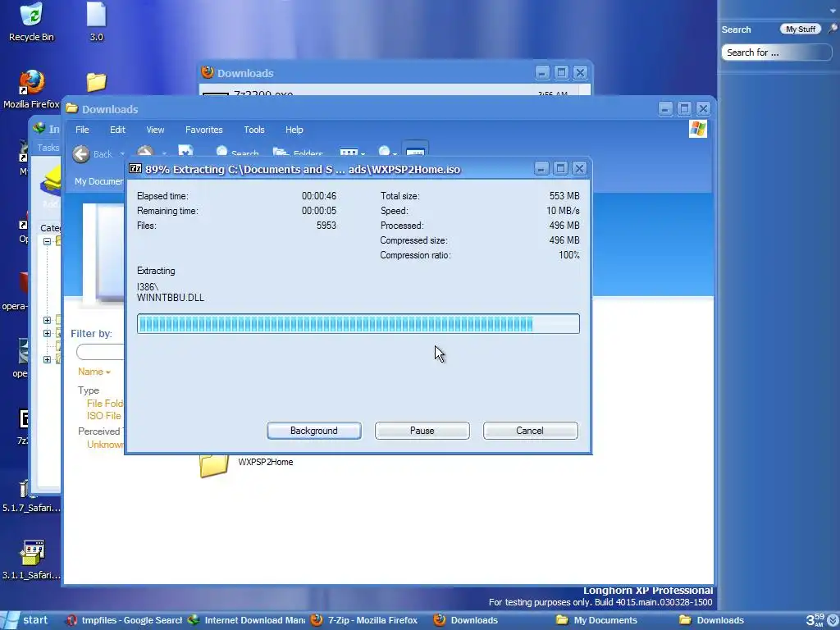
Task: Cancel the 7-Zip extraction
Action: coord(531,431)
